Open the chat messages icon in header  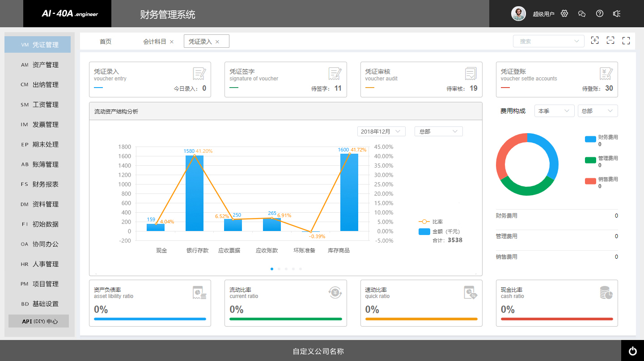[582, 13]
